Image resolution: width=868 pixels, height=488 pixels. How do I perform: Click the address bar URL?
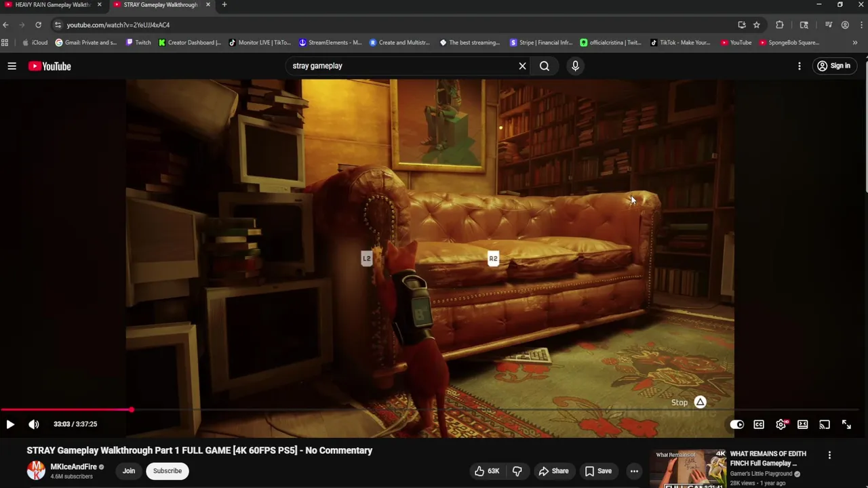pos(118,25)
